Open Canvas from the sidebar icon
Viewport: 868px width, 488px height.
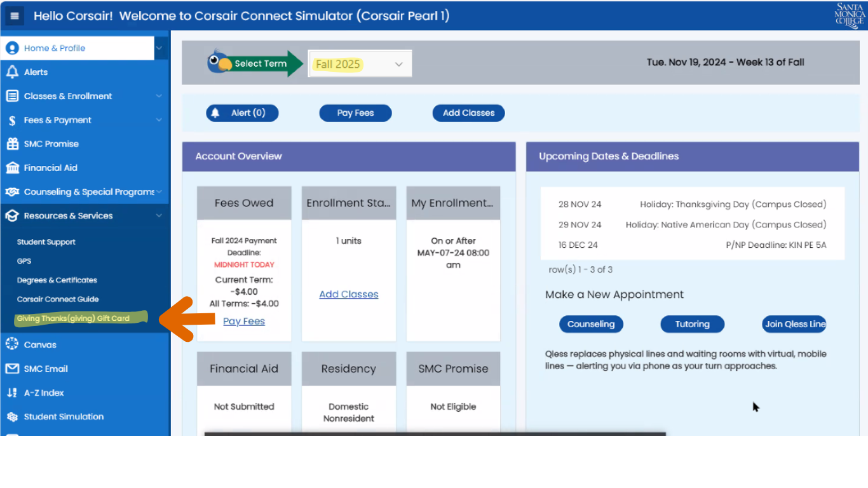pos(12,344)
